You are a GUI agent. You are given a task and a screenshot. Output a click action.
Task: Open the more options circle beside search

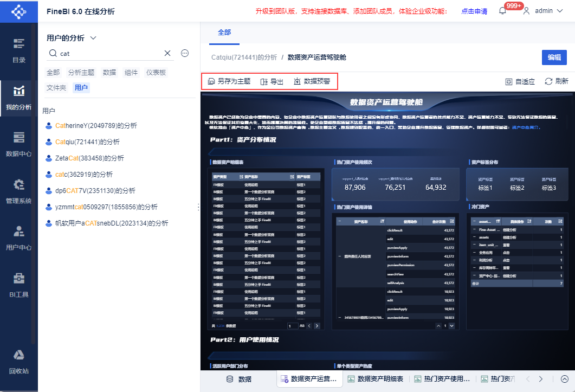click(x=185, y=53)
